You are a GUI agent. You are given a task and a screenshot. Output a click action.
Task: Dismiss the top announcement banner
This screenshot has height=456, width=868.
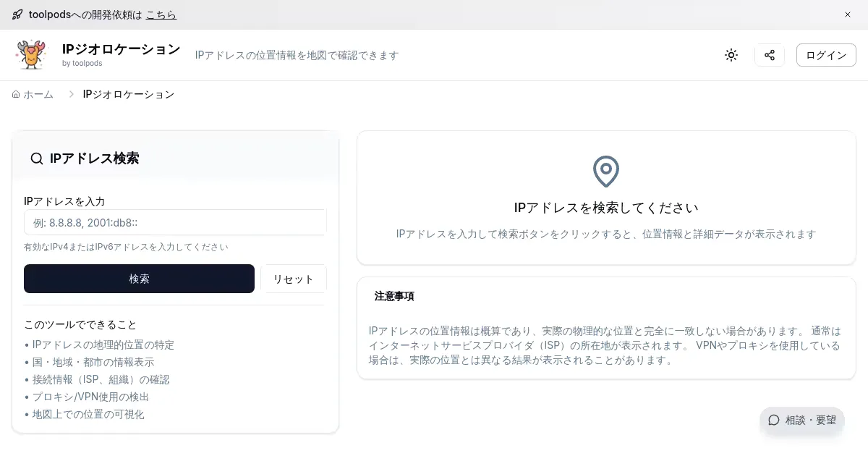(848, 14)
